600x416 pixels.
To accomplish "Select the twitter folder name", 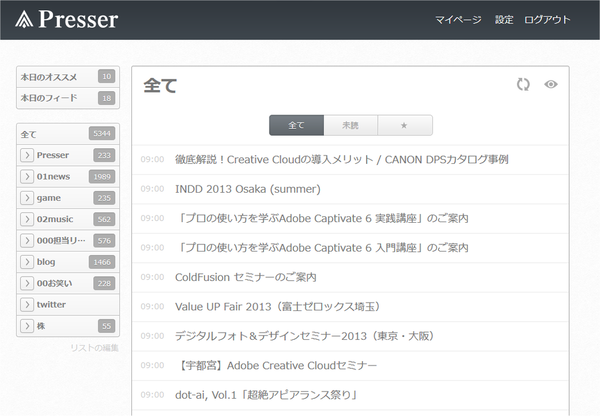I will (x=51, y=305).
